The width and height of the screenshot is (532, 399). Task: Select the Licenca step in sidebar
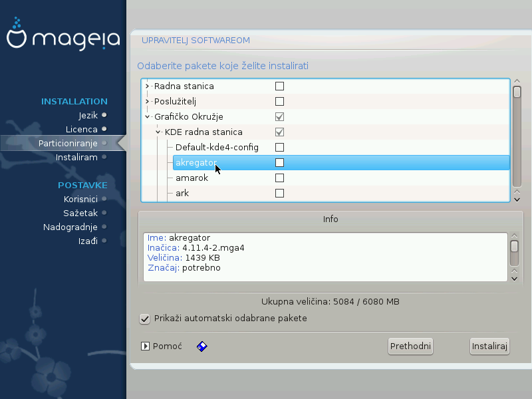[x=81, y=129]
